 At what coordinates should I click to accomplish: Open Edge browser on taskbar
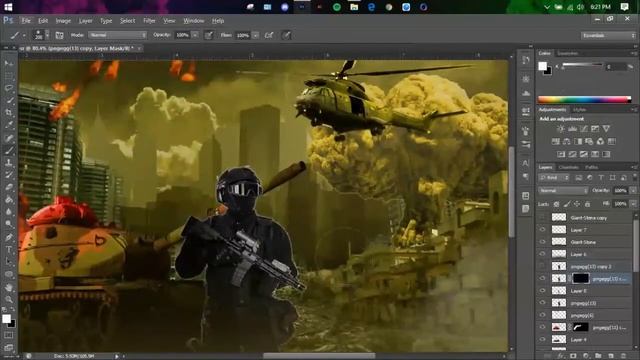pyautogui.click(x=371, y=7)
